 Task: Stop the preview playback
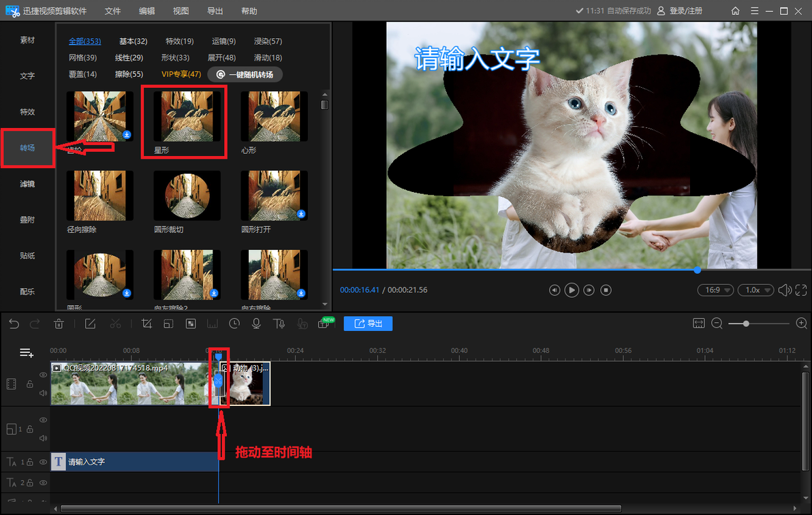click(x=606, y=290)
